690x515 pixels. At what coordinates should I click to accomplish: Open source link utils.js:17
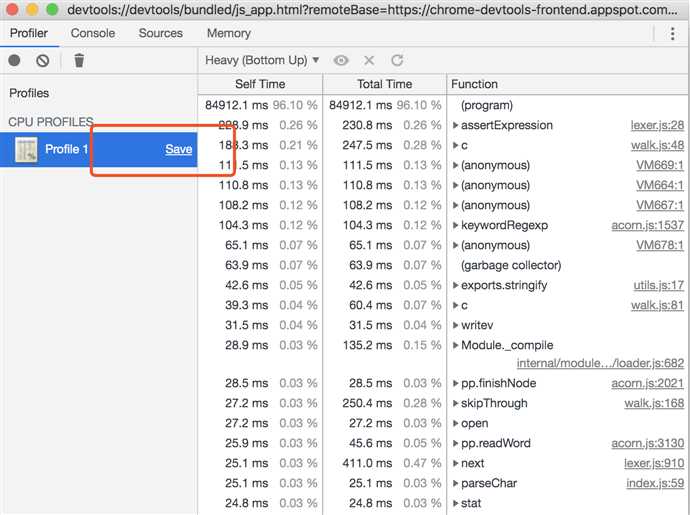(658, 285)
